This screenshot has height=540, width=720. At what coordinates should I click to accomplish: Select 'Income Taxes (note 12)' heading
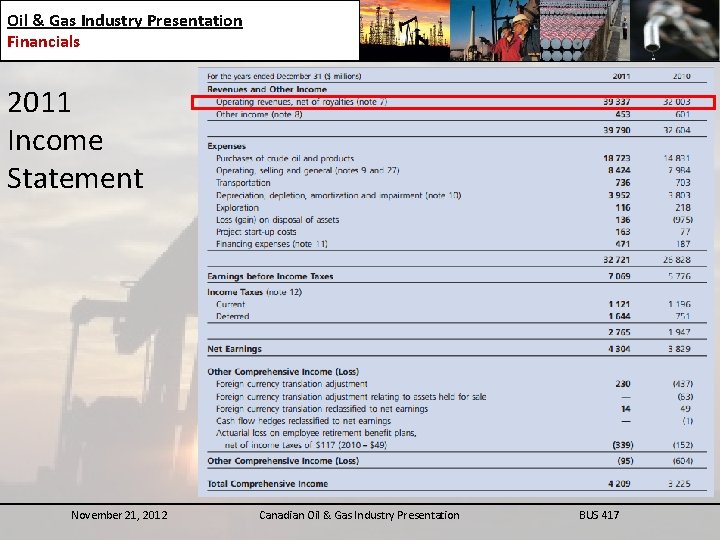tap(254, 292)
